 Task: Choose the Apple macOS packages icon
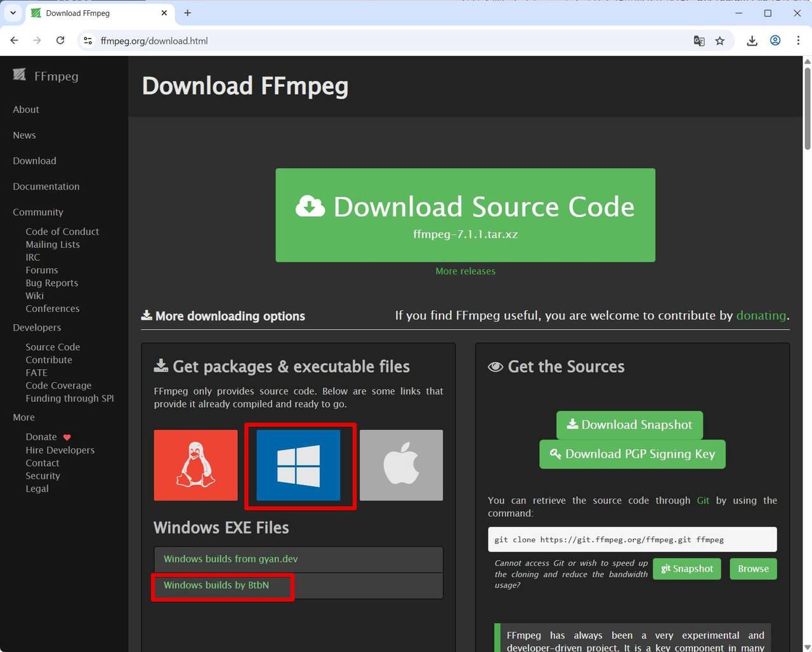coord(401,465)
